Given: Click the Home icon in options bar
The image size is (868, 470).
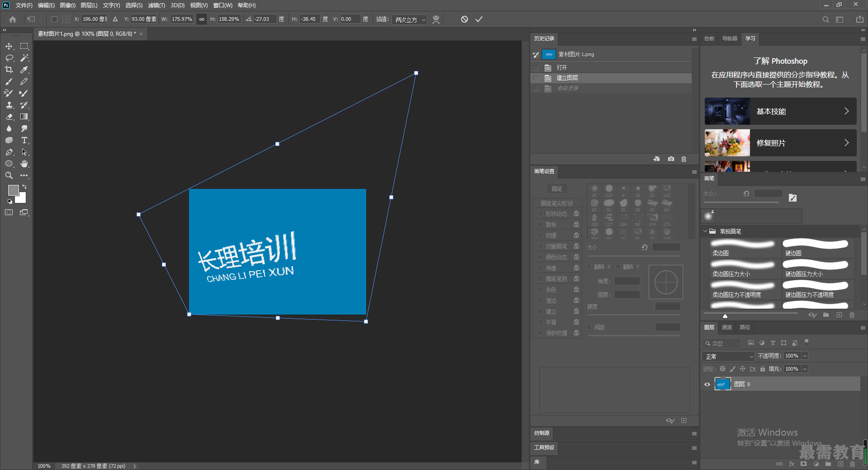Looking at the screenshot, I should [13, 19].
